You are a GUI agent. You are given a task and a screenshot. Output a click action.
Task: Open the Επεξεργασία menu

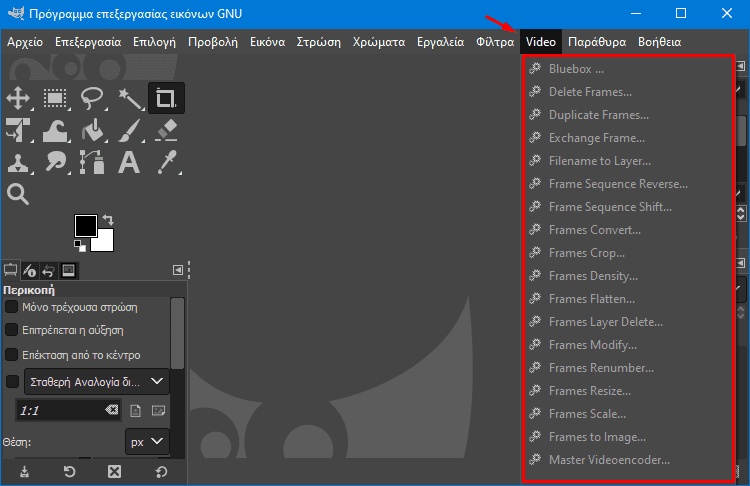pyautogui.click(x=88, y=42)
